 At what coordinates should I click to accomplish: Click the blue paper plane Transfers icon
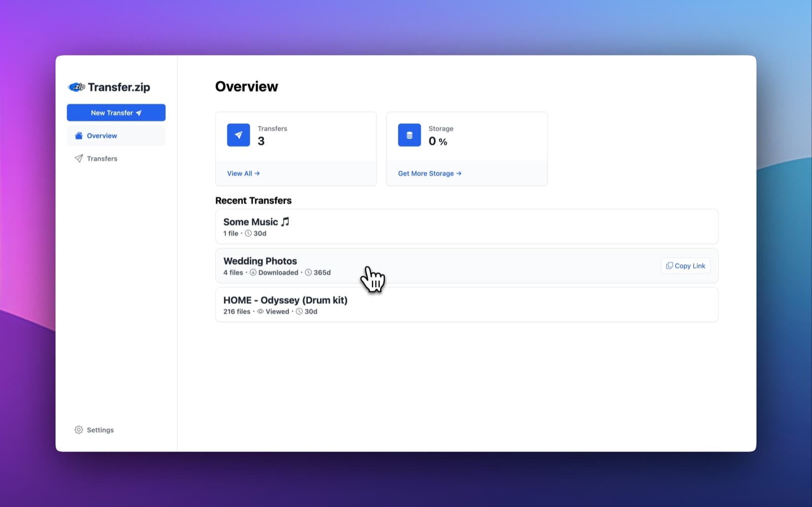239,135
